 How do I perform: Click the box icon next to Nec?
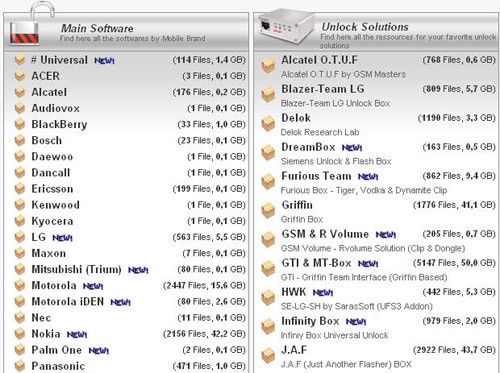coord(20,318)
